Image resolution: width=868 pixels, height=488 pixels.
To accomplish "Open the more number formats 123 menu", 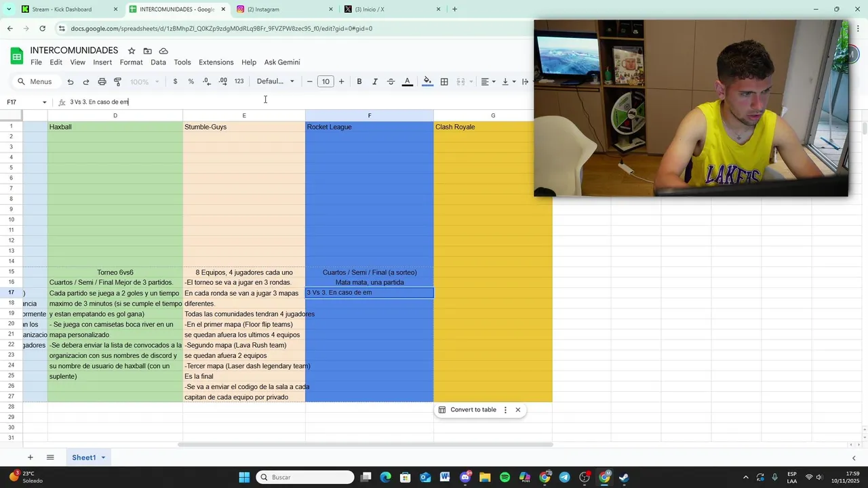I will [239, 81].
